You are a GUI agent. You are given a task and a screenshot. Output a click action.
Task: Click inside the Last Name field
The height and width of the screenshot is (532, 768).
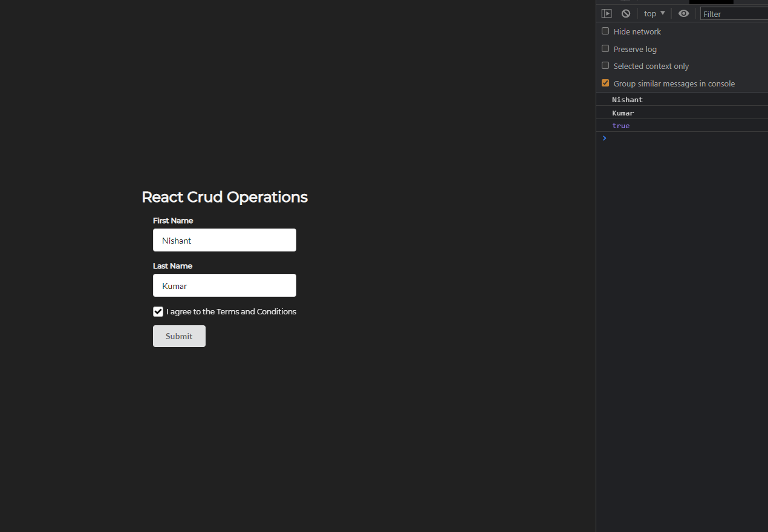224,285
